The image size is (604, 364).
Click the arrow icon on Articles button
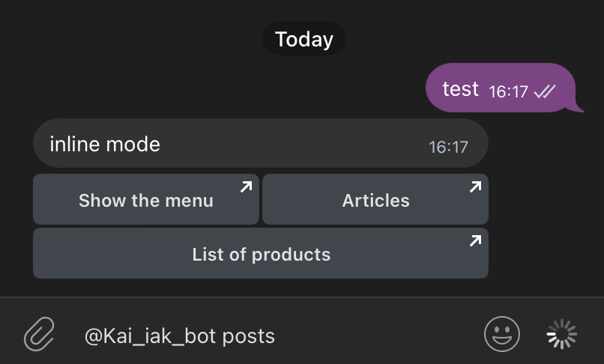pos(475,186)
